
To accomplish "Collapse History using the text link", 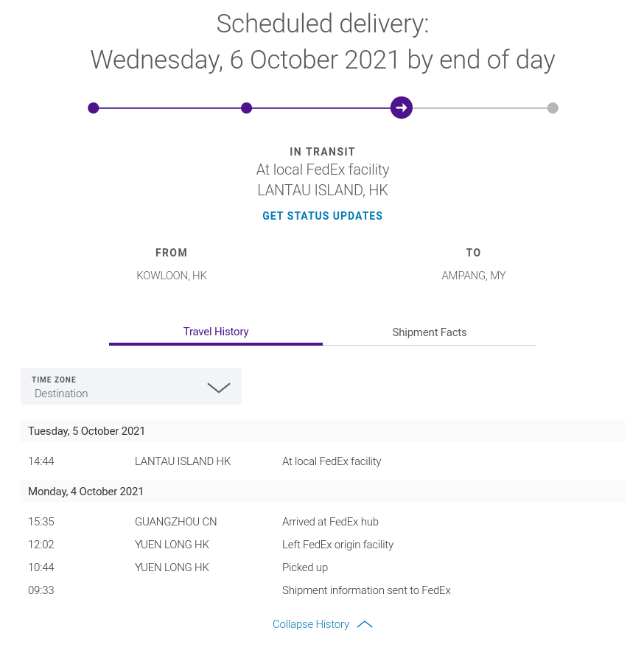I will pos(311,624).
